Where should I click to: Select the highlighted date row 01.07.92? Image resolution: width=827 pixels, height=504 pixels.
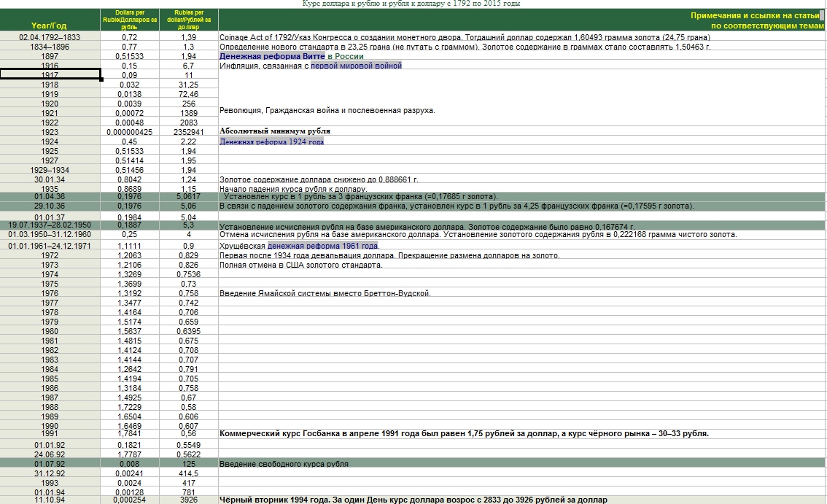coord(50,464)
